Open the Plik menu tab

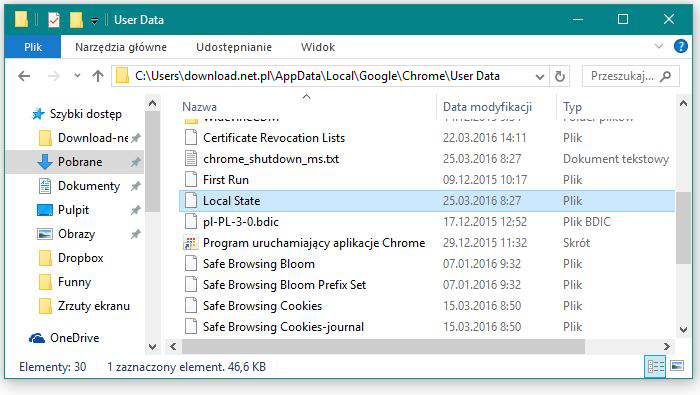[x=33, y=47]
